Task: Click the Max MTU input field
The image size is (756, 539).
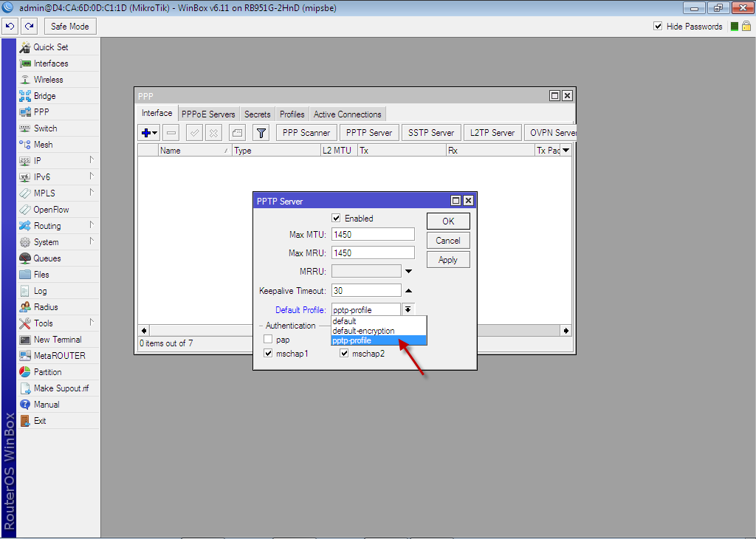Action: tap(373, 234)
